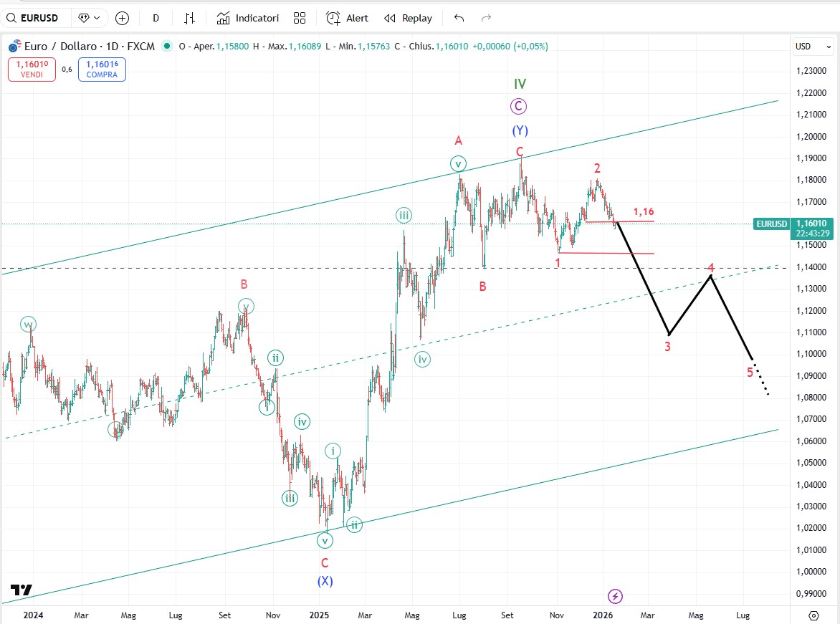Click the 2026 label on time axis
Image resolution: width=840 pixels, height=624 pixels.
603,615
